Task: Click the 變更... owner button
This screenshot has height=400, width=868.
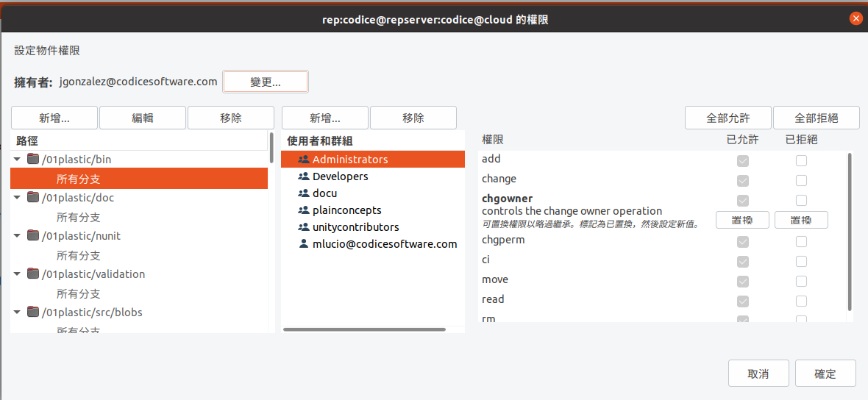Action: (x=265, y=82)
